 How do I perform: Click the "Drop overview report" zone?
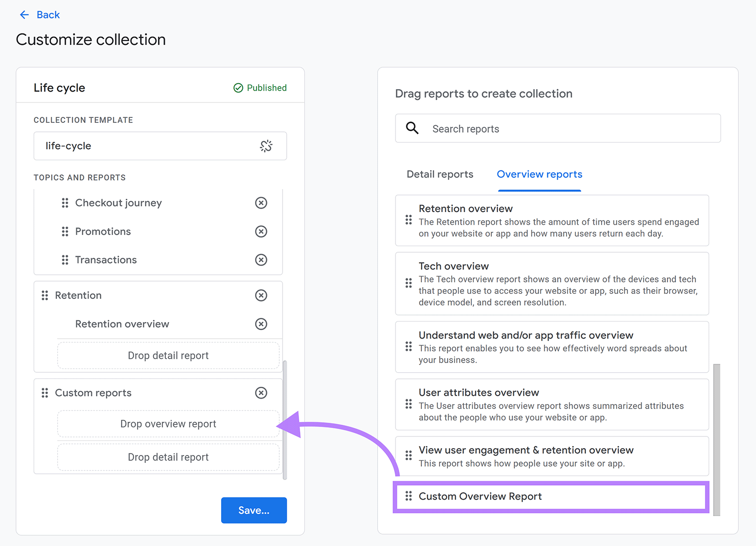point(168,424)
